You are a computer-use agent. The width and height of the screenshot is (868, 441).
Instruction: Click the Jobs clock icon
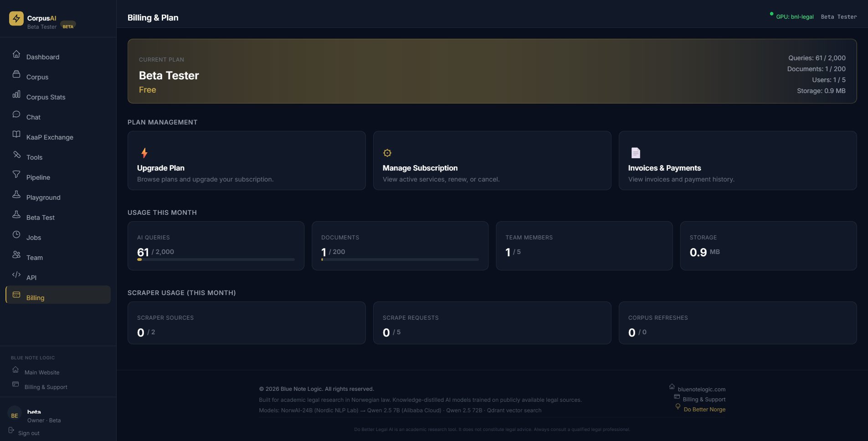(x=16, y=235)
